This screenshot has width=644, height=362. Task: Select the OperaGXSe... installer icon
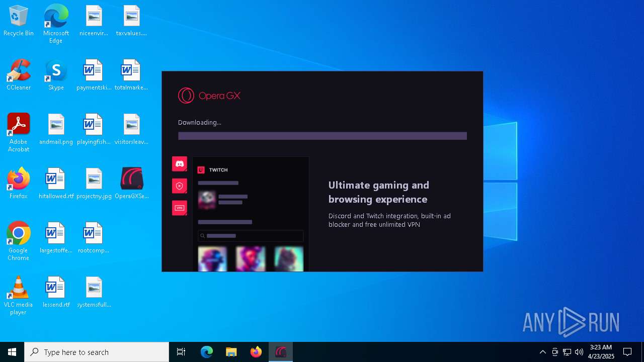click(x=131, y=184)
